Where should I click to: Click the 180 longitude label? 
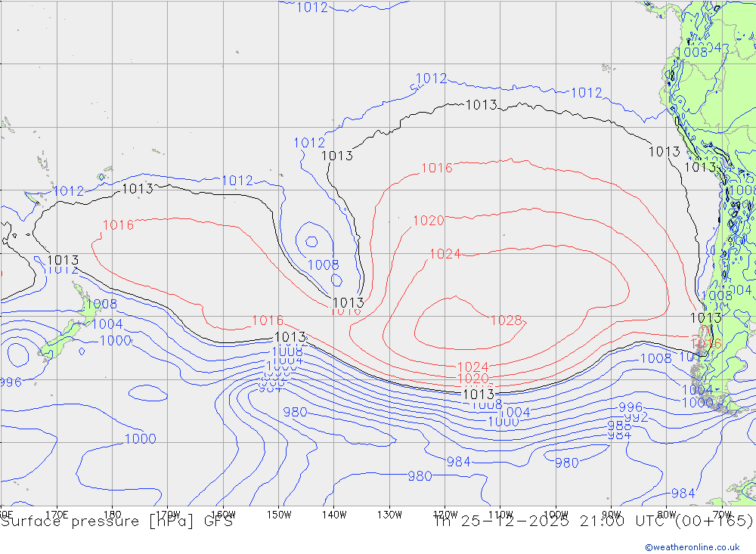click(x=113, y=515)
